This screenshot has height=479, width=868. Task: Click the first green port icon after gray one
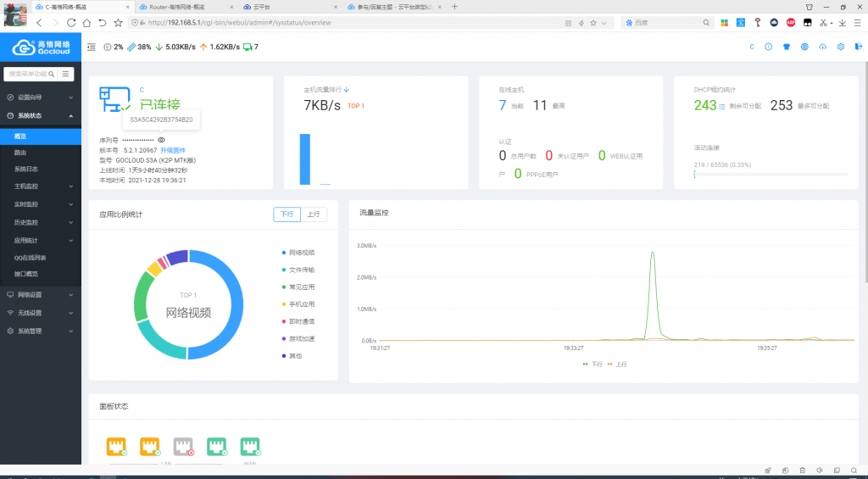(x=216, y=446)
